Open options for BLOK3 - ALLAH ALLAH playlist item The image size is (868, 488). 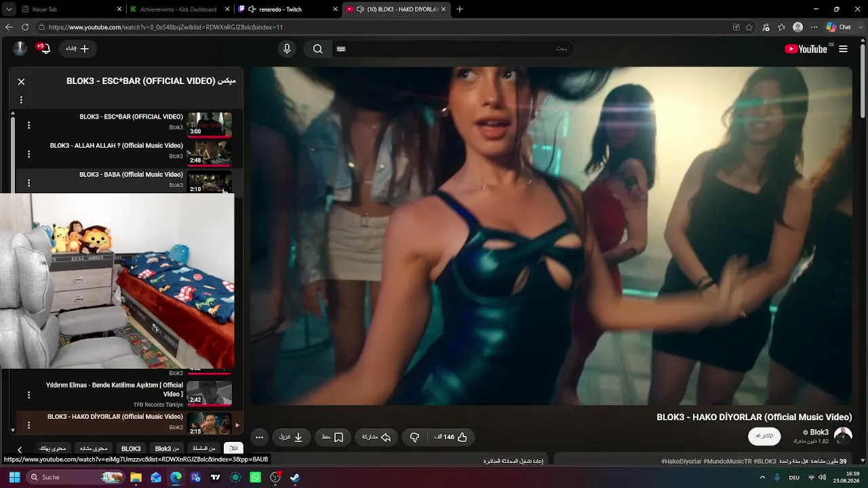click(28, 154)
